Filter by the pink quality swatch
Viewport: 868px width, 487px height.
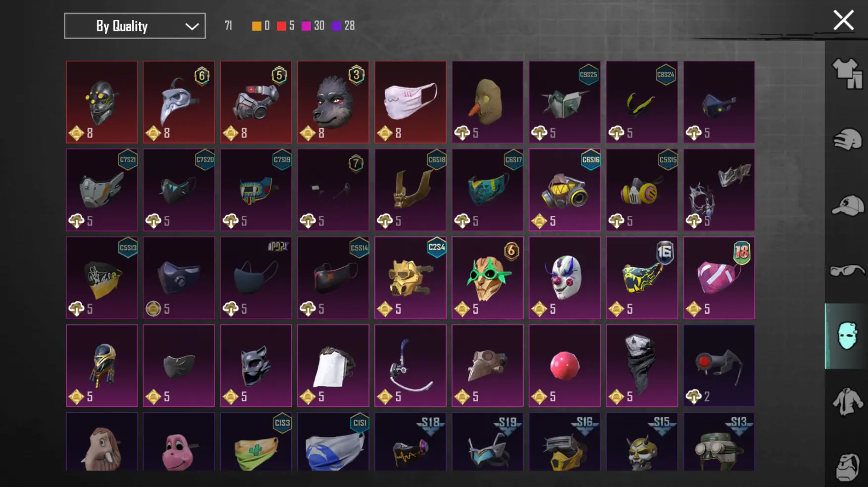coord(306,26)
